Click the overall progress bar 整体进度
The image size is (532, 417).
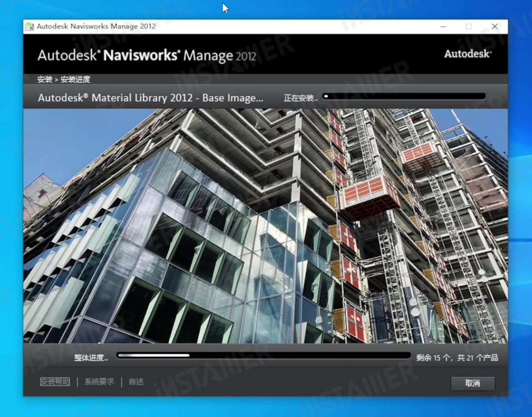coord(264,355)
